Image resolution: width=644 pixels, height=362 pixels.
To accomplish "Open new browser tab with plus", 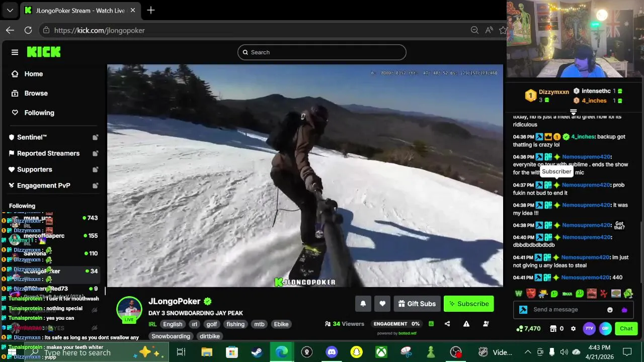I will coord(151,10).
